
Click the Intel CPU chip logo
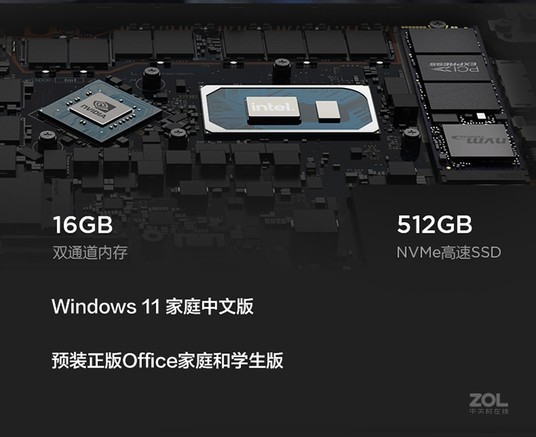coord(273,110)
